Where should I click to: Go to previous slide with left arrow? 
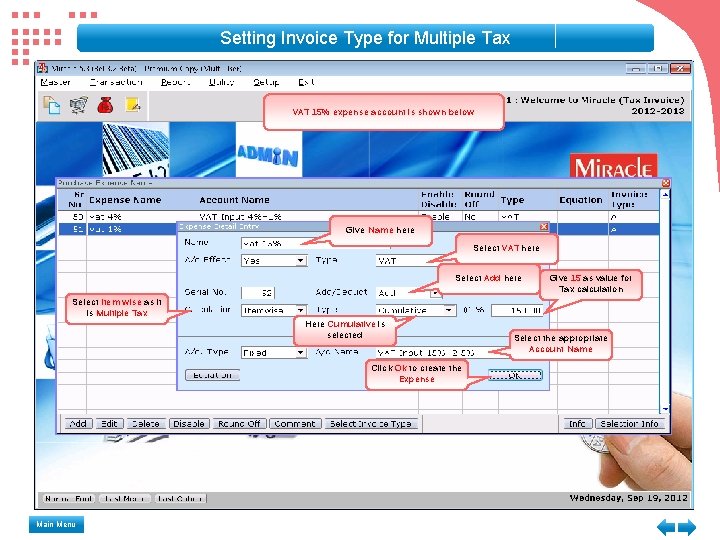[666, 527]
